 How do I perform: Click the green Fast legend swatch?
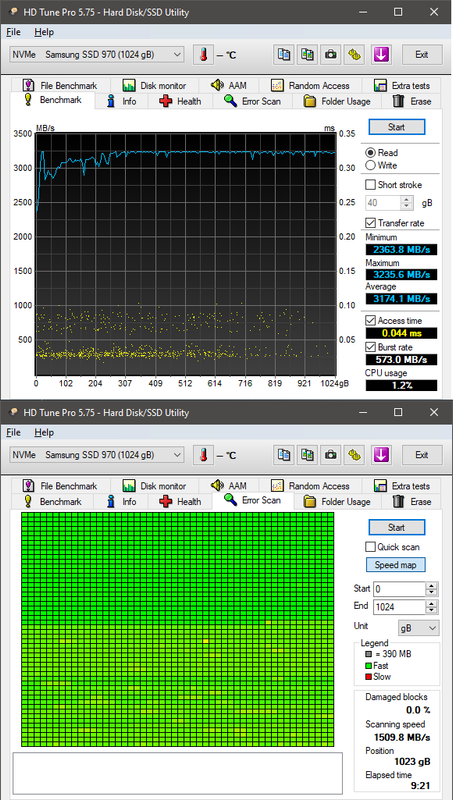(x=369, y=665)
